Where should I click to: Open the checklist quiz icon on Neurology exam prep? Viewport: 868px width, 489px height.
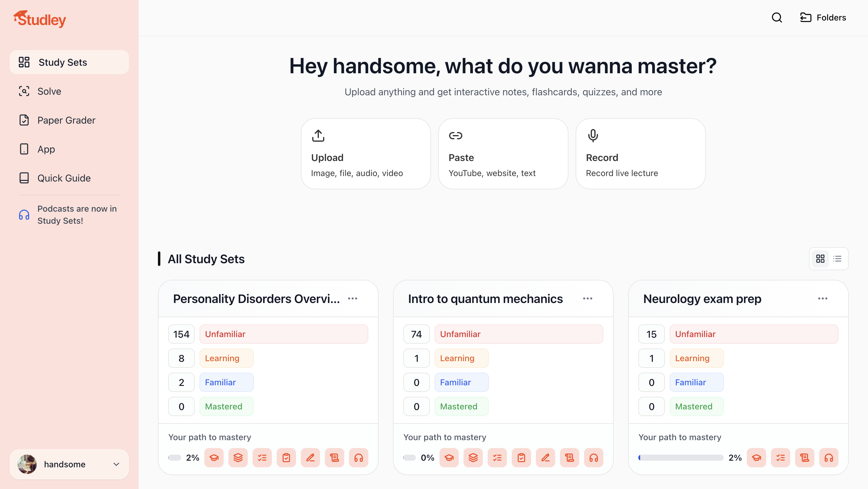[x=780, y=457]
